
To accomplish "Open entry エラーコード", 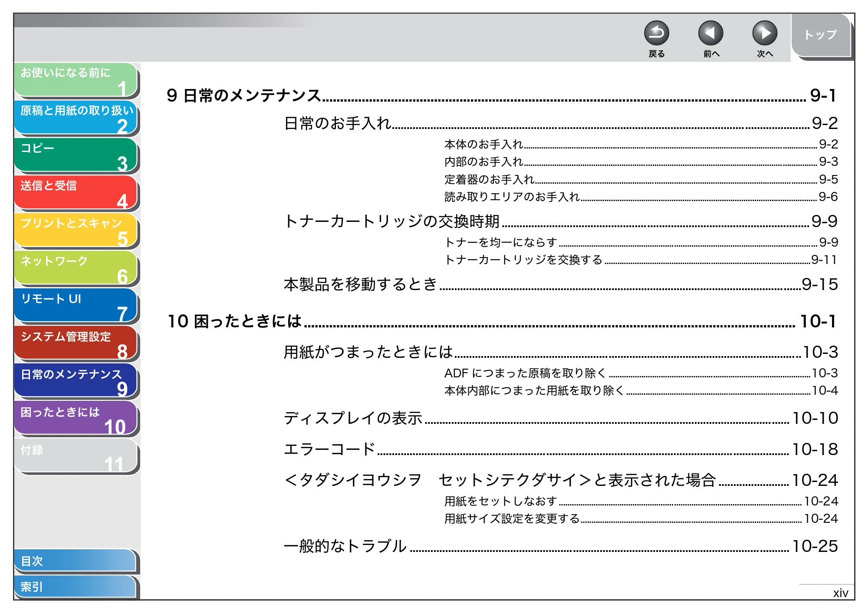I will coord(561,449).
